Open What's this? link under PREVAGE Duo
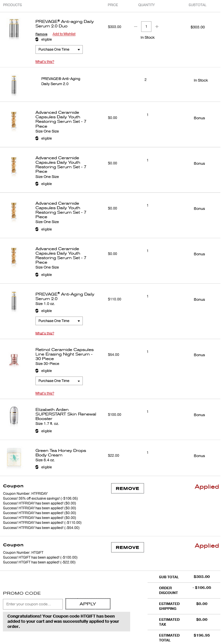The image size is (222, 644). coord(45,62)
